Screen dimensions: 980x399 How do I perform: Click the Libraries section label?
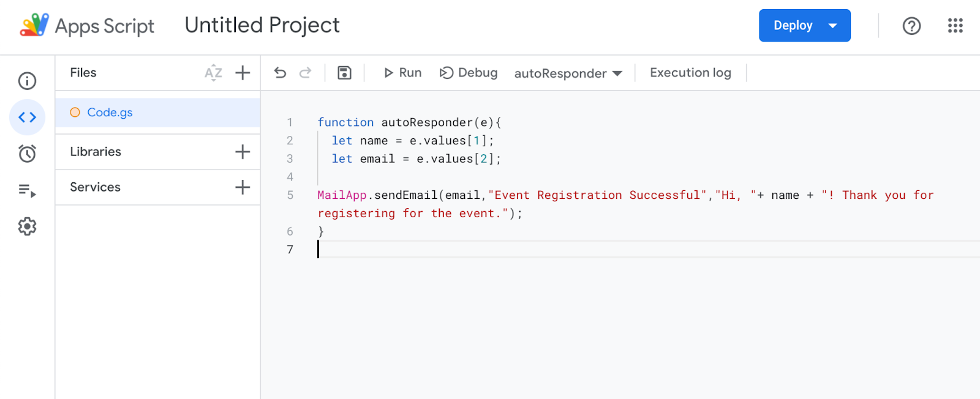96,152
